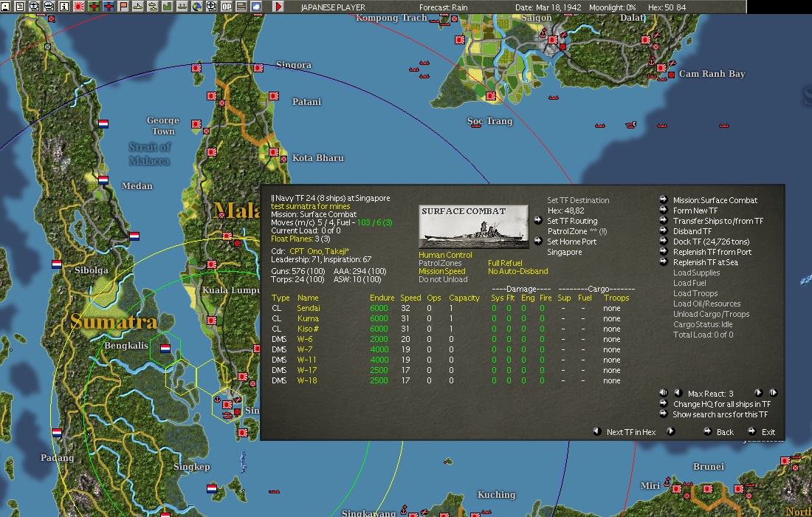Screen dimensions: 812x517
Task: Click the orange flag toolbar icon
Action: (x=123, y=7)
